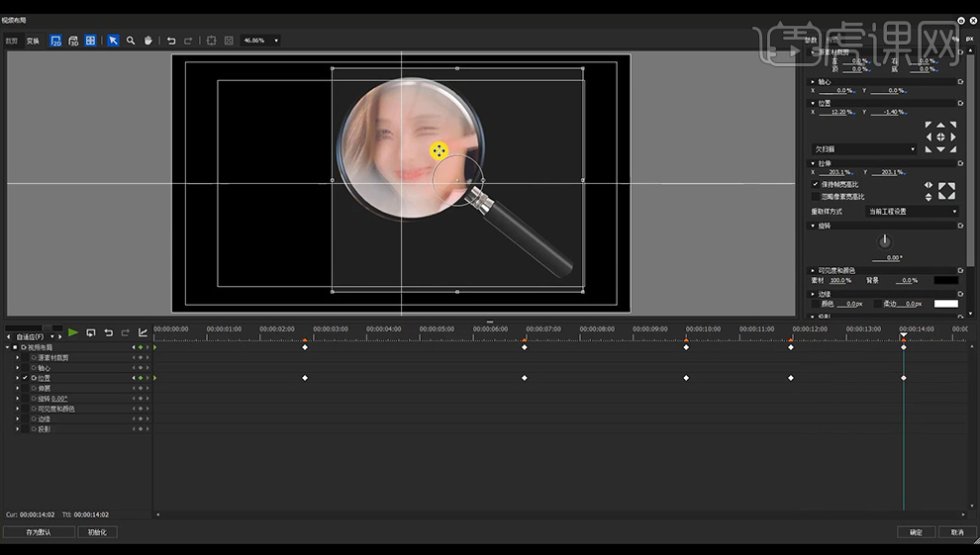This screenshot has width=980, height=555.
Task: Expand the 投影 timeline row
Action: coord(18,429)
